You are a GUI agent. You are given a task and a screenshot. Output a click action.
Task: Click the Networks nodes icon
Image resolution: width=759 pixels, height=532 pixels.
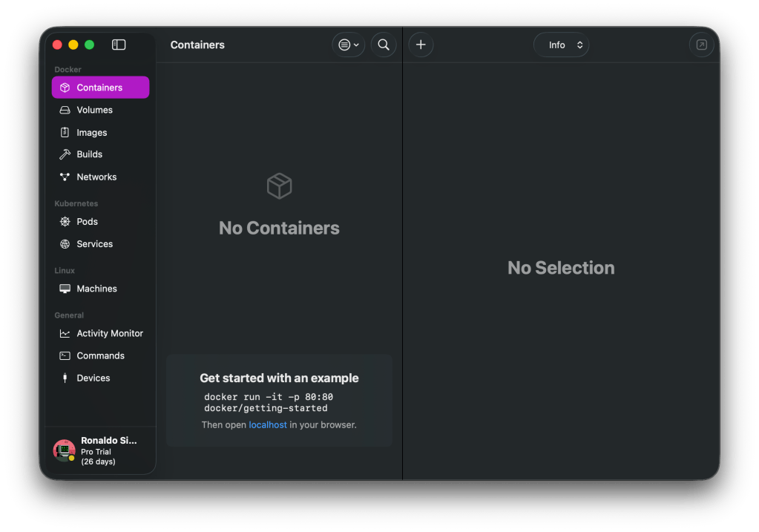65,177
